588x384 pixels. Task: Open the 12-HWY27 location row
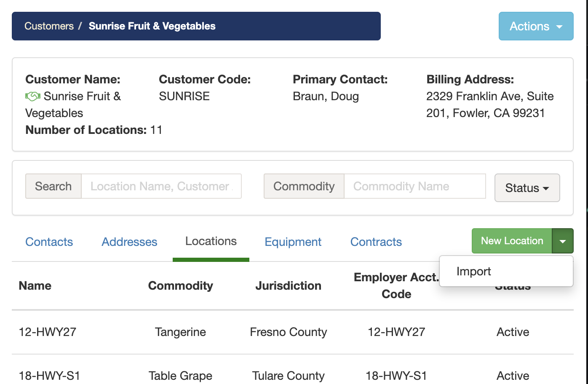pyautogui.click(x=48, y=332)
